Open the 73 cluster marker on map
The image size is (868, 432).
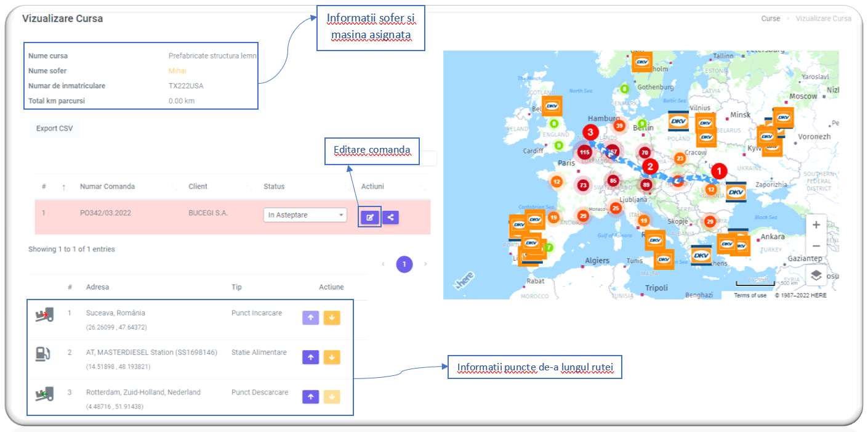pyautogui.click(x=582, y=185)
